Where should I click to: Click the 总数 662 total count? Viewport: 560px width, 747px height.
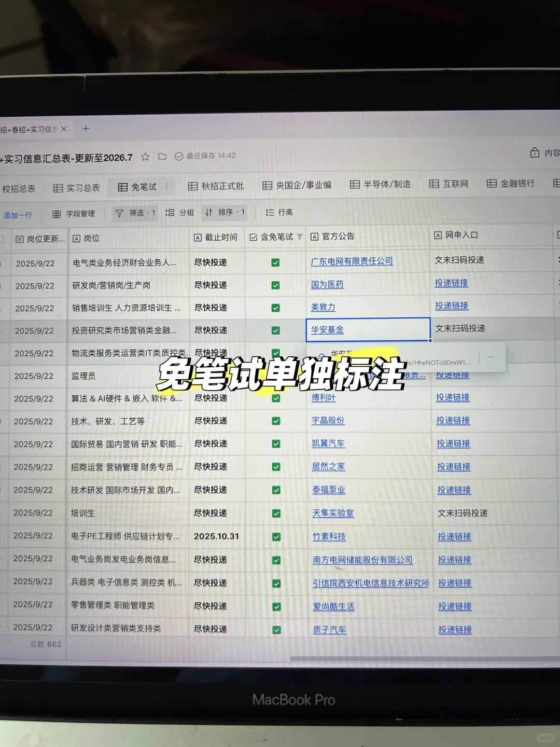click(x=46, y=644)
